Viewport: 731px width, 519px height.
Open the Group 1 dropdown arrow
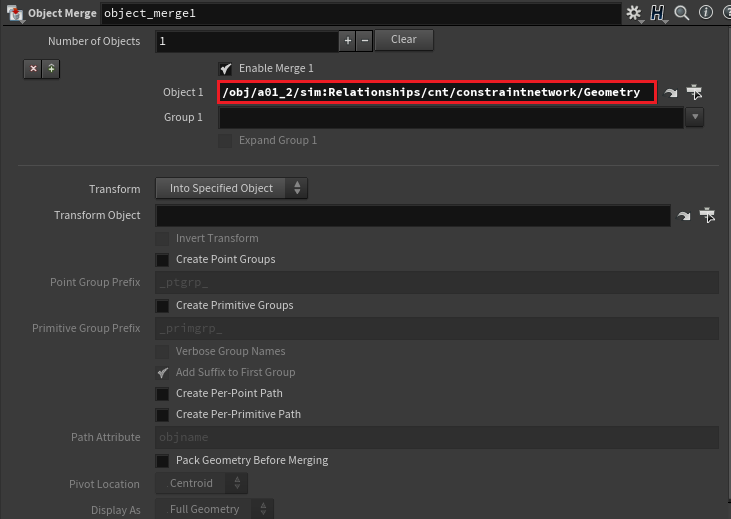click(x=695, y=117)
